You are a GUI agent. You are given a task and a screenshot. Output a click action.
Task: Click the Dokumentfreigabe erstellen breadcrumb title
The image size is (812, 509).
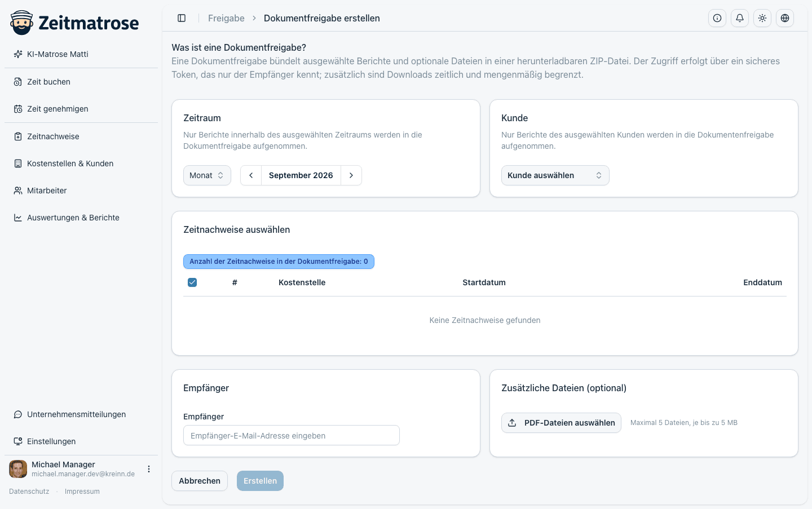pos(322,18)
